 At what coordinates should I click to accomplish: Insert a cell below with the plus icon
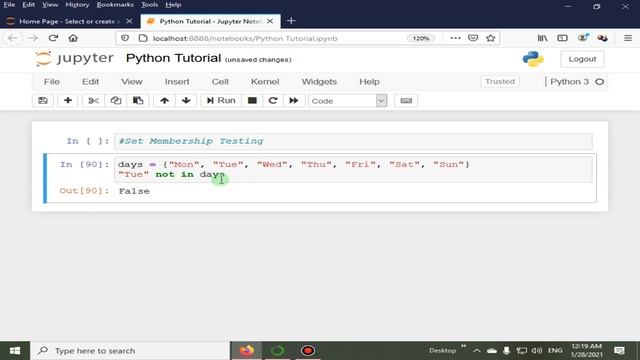(68, 100)
